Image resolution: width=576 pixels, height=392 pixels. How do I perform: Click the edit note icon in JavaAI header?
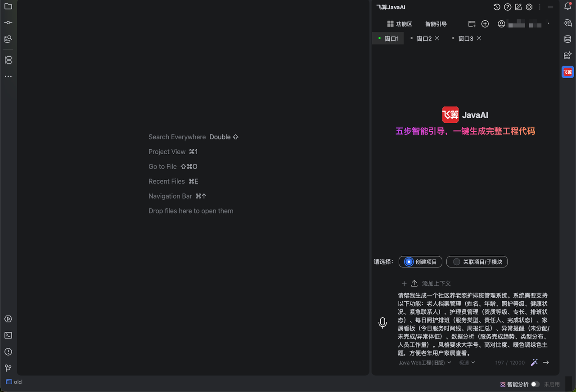point(518,7)
